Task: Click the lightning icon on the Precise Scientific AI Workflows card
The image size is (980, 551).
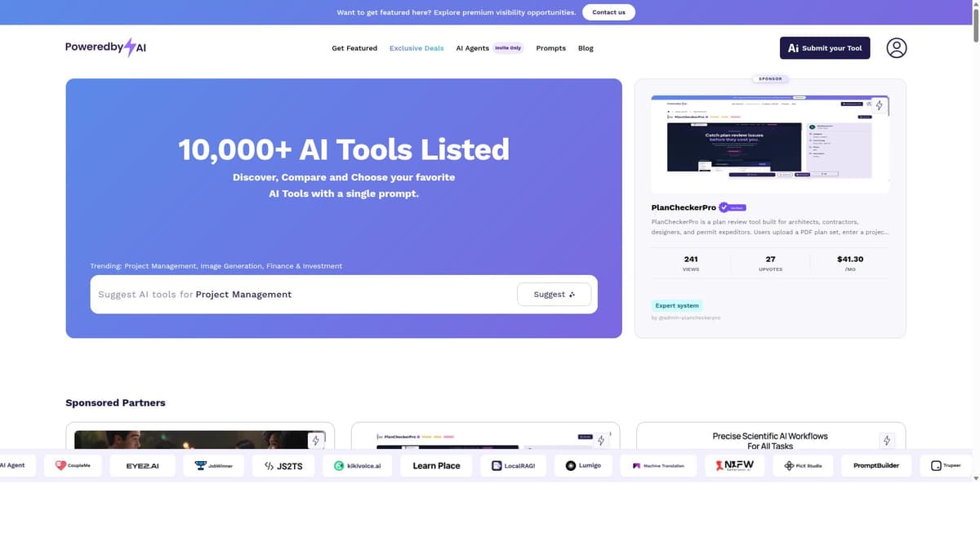Action: tap(887, 440)
